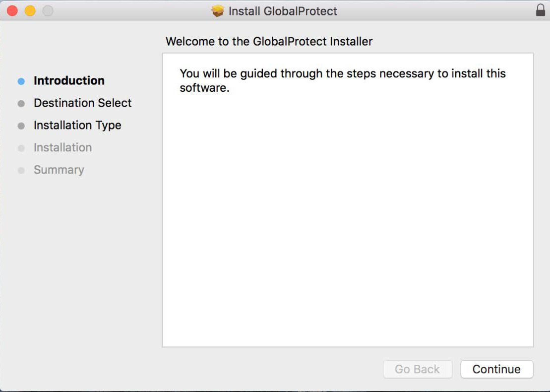This screenshot has height=392, width=550.
Task: Select the Summary step label
Action: tap(59, 170)
